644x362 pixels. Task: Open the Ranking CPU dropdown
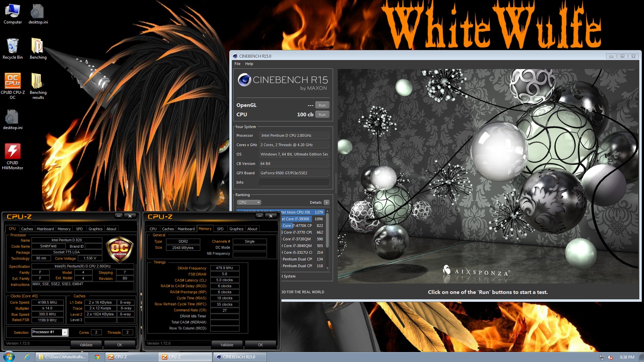click(249, 202)
